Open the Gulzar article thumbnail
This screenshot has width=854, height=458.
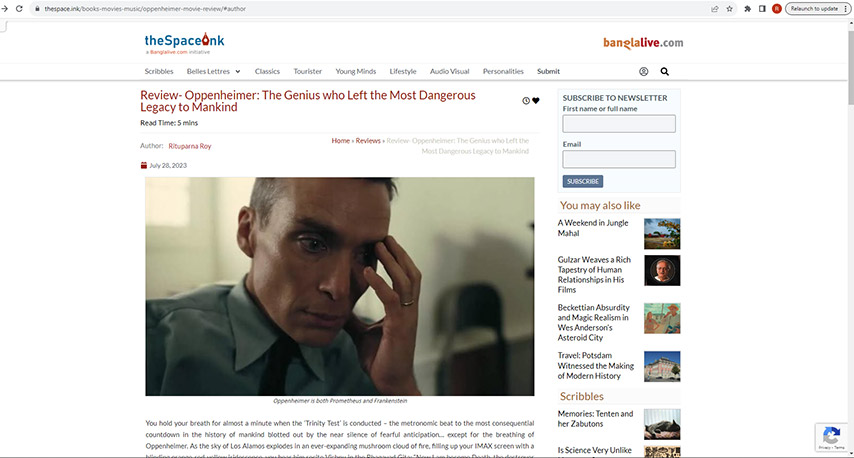(x=662, y=271)
